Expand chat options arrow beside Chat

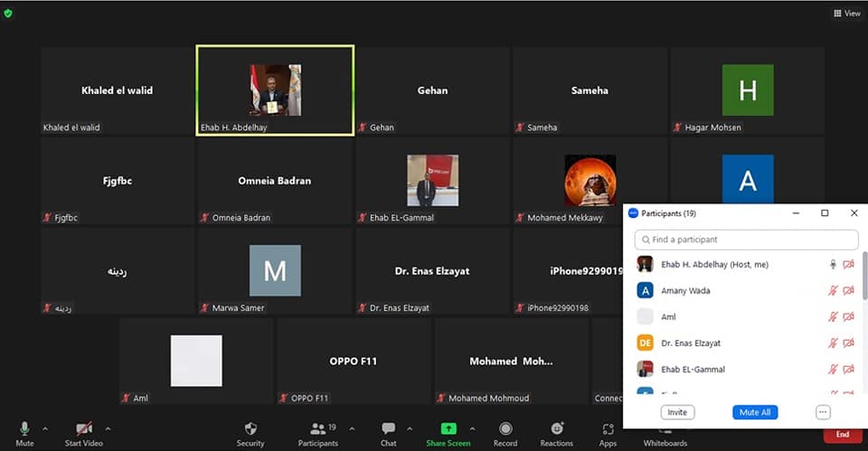click(x=410, y=428)
